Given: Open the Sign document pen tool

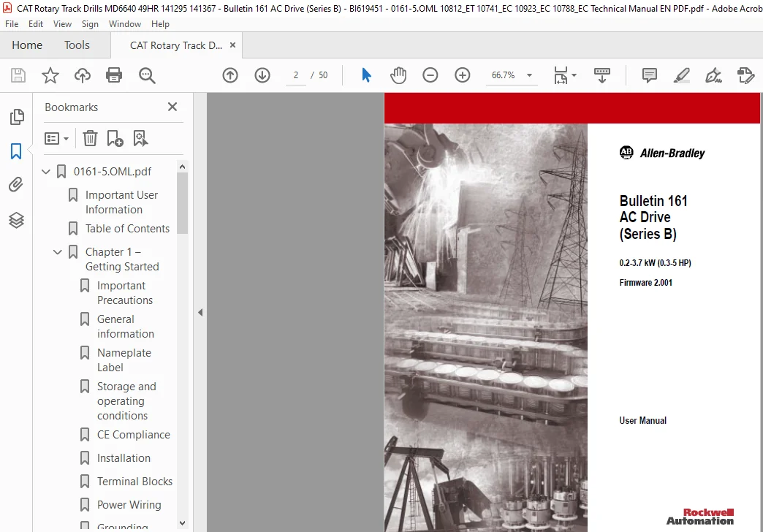Looking at the screenshot, I should click(713, 75).
